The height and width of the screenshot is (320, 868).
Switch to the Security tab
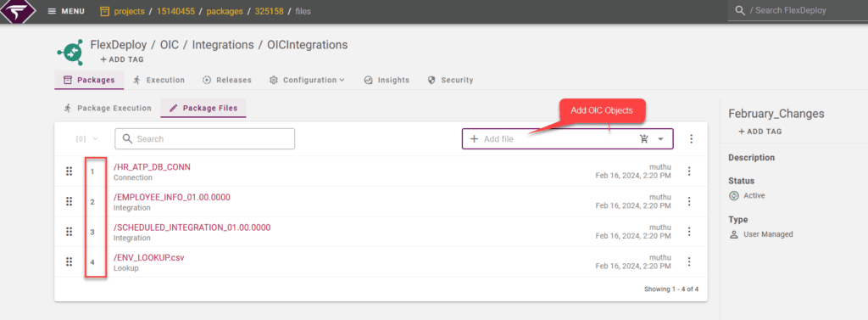click(451, 80)
